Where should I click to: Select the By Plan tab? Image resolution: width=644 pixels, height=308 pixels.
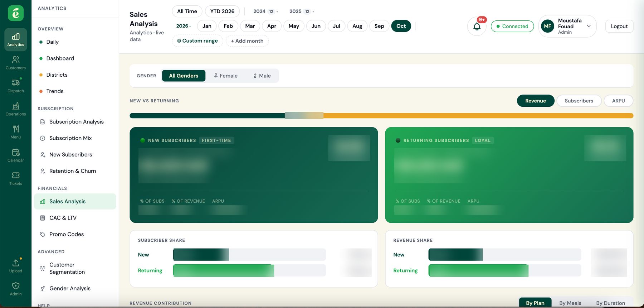coord(535,303)
